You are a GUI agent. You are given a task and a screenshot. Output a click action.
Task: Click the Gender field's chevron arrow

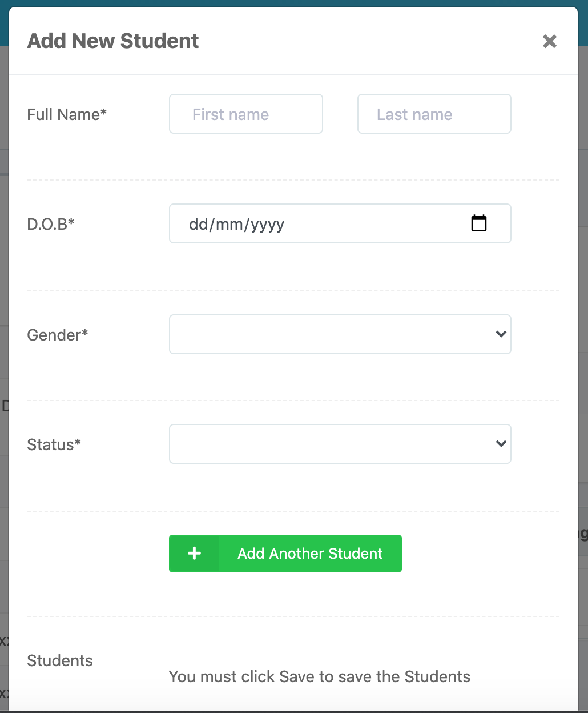(501, 334)
